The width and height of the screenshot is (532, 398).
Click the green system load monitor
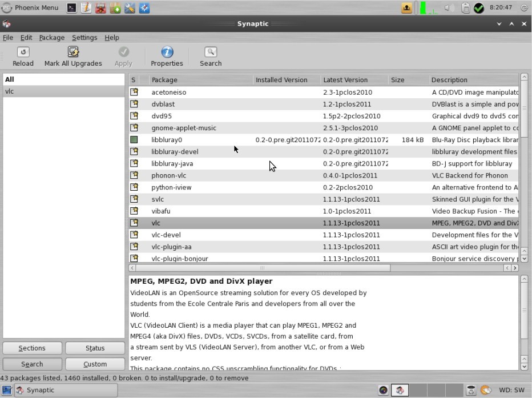tap(429, 8)
